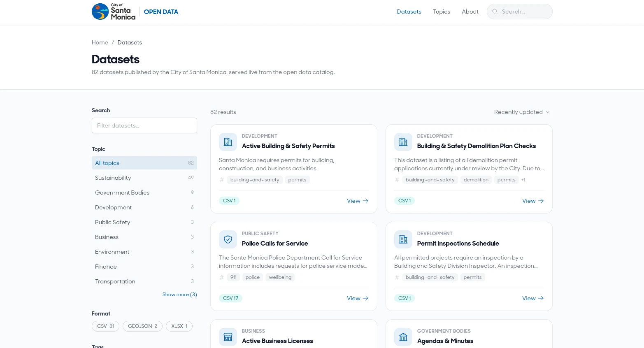Click the hash tag icon on Police Calls card

click(222, 277)
